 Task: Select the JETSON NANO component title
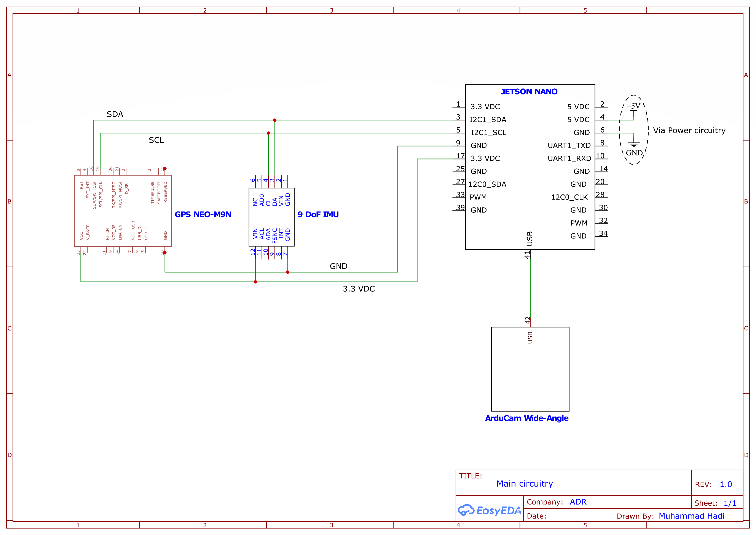529,92
